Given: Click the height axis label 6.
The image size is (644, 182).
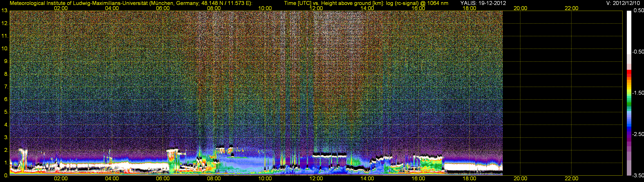Looking at the screenshot, I should 6,99.
